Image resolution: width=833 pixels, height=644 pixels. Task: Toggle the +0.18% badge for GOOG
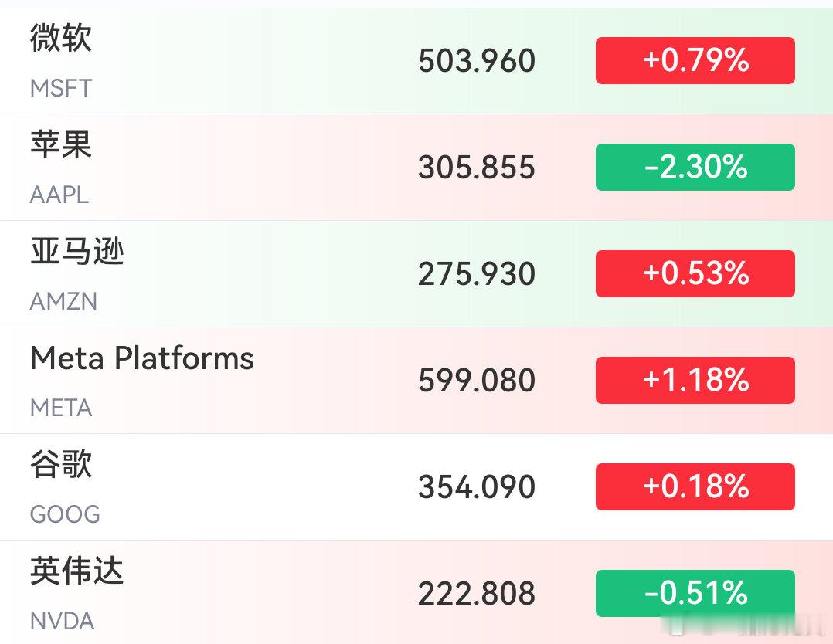click(695, 486)
